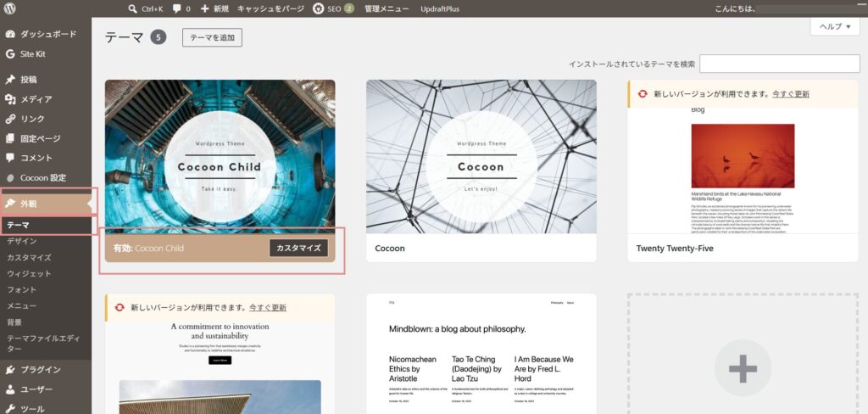
Task: Select the Twenty Twenty-Five theme thumbnail
Action: click(743, 171)
